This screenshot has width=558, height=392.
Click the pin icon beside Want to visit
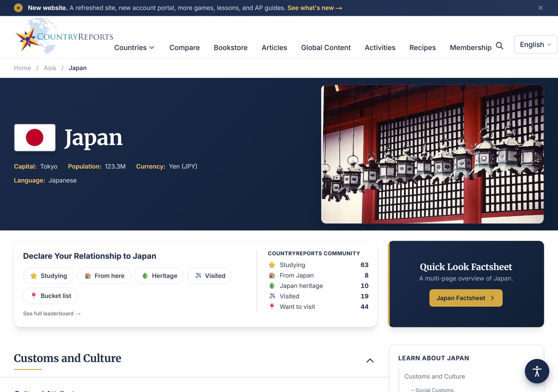[x=272, y=307]
